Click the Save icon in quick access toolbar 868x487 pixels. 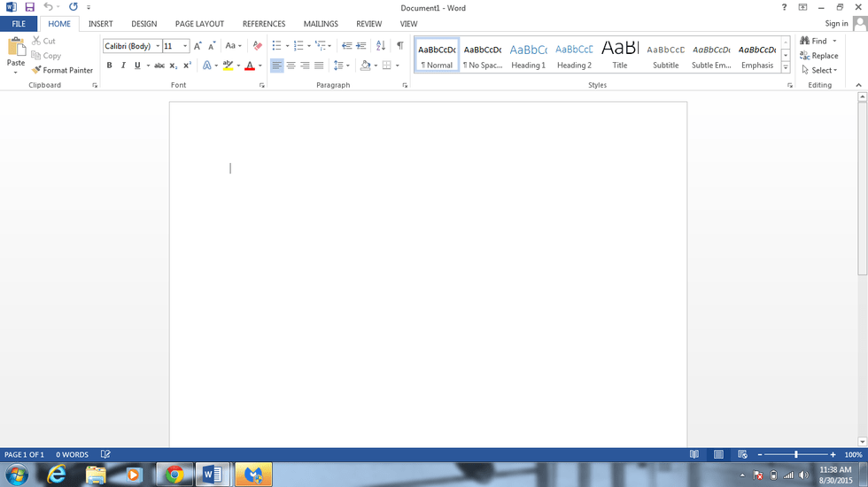[x=29, y=7]
